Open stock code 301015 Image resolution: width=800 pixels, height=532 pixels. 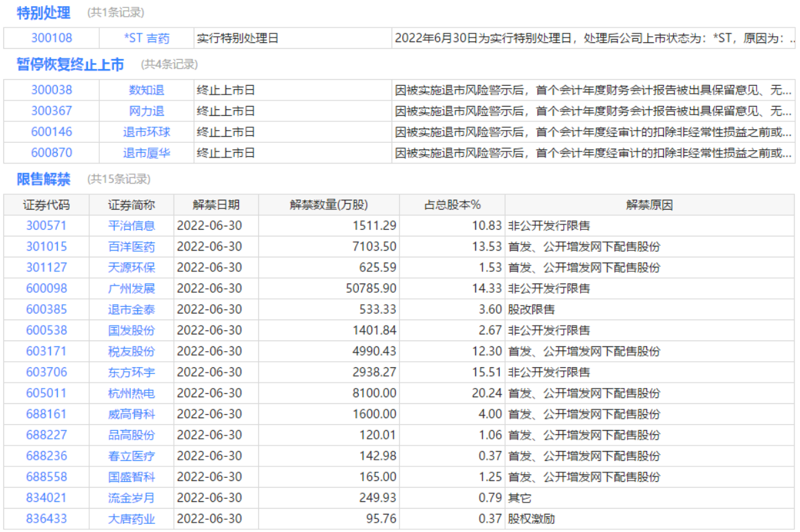(46, 247)
